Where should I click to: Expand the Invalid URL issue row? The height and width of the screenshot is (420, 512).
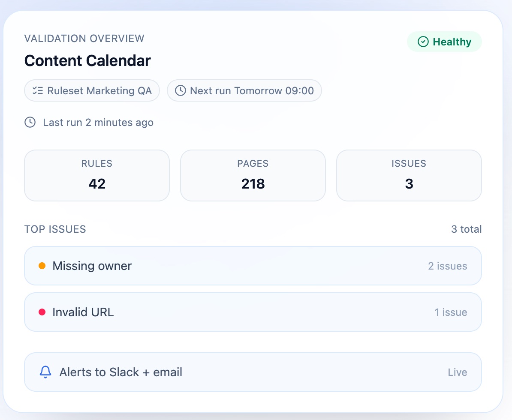click(253, 312)
